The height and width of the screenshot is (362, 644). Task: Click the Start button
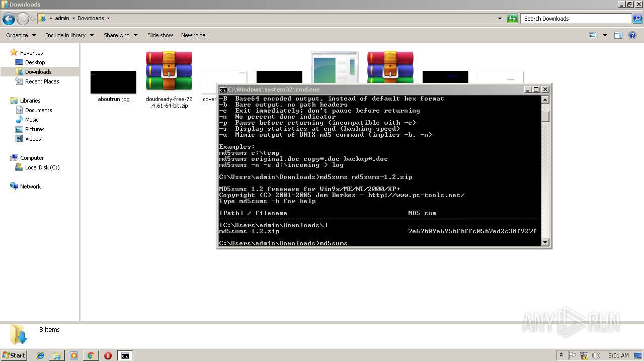coord(14,355)
